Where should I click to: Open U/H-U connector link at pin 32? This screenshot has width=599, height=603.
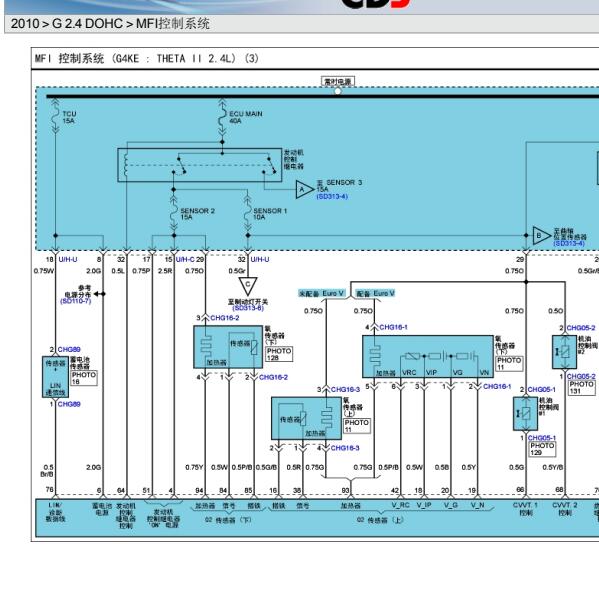click(x=260, y=260)
